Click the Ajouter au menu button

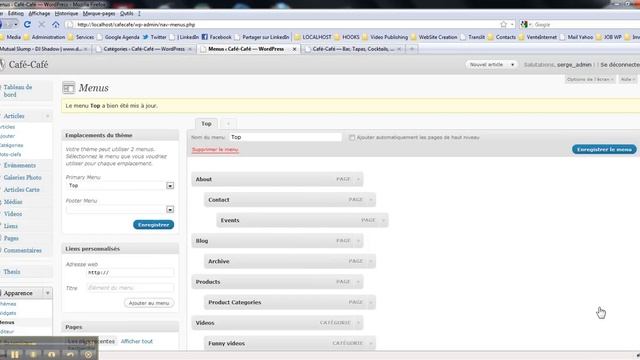(x=149, y=303)
